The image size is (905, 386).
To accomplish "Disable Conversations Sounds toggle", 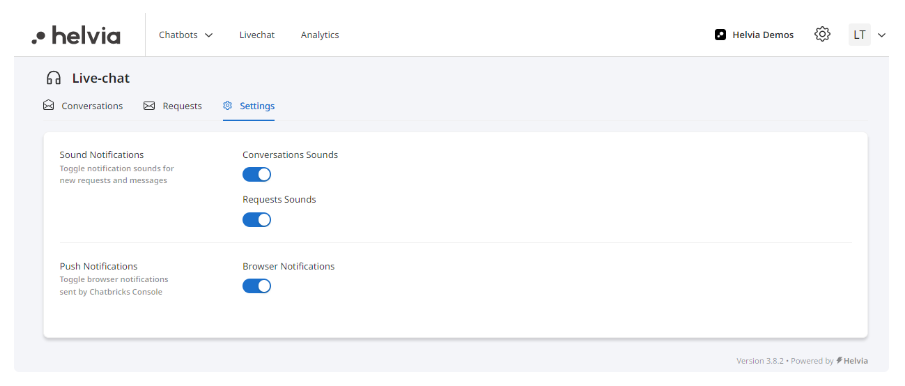I will tap(257, 175).
